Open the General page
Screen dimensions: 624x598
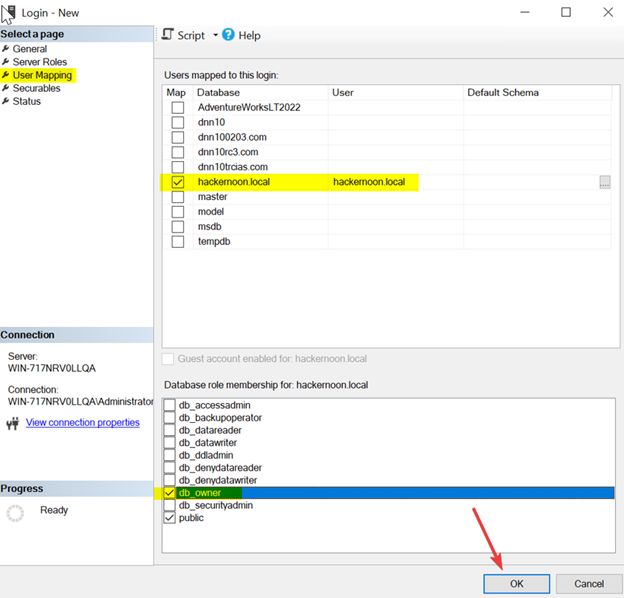point(30,49)
